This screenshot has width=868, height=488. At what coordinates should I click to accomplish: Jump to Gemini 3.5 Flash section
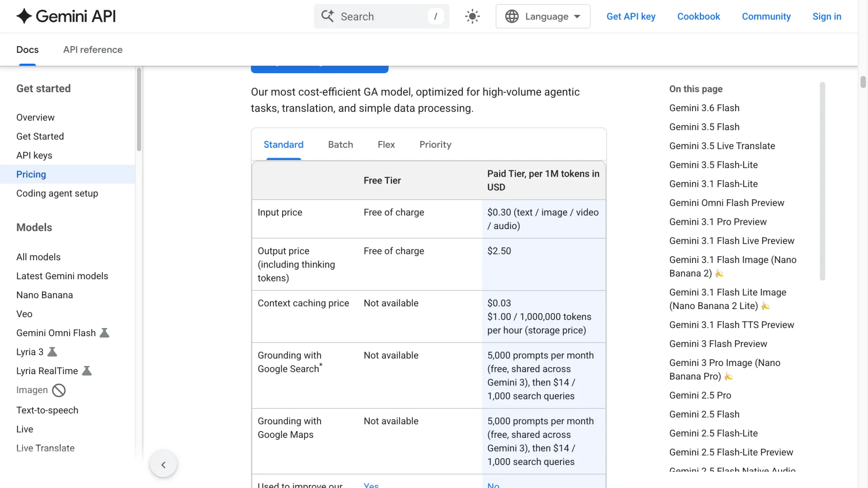[x=704, y=127]
